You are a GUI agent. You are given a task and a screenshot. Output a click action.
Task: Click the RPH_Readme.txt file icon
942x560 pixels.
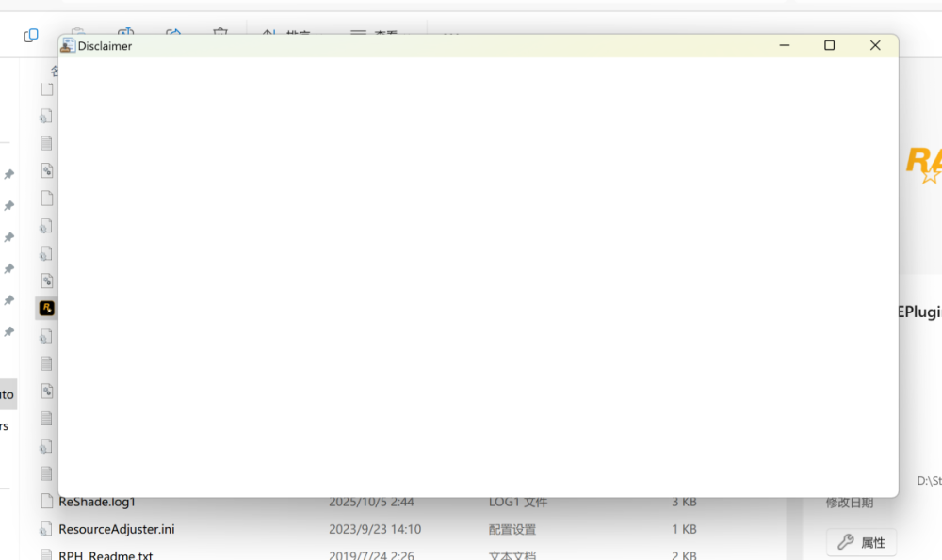coord(46,554)
